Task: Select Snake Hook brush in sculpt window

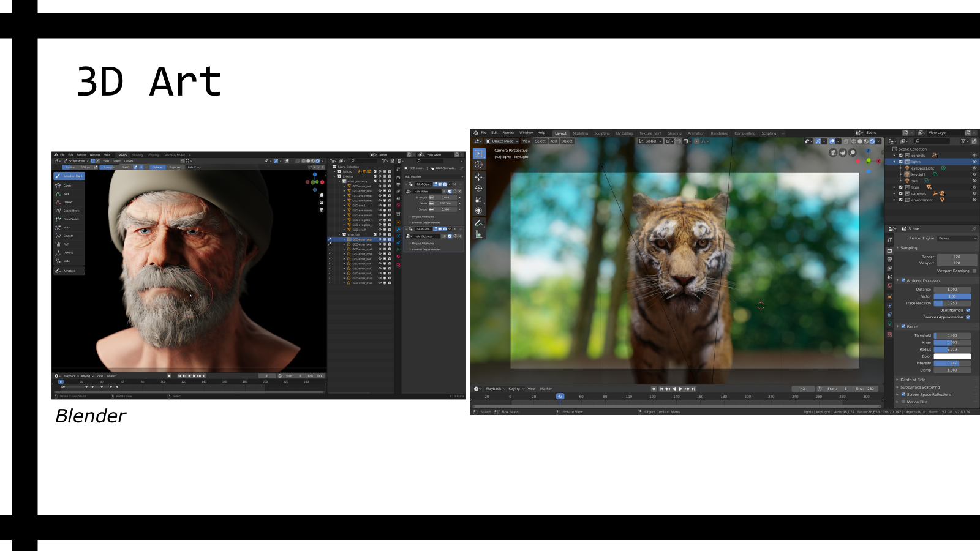Action: tap(69, 211)
